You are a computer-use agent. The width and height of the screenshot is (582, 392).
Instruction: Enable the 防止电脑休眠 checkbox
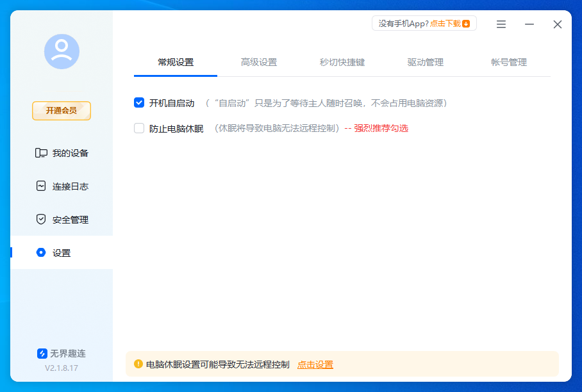(x=139, y=128)
